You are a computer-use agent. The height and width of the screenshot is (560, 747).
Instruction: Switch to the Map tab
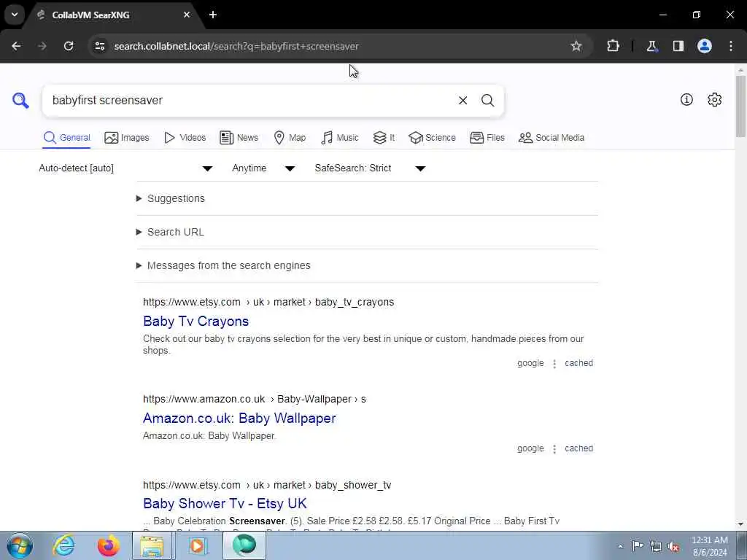290,138
